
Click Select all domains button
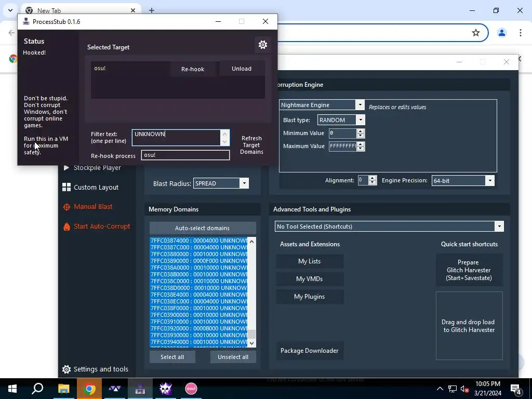tap(172, 357)
